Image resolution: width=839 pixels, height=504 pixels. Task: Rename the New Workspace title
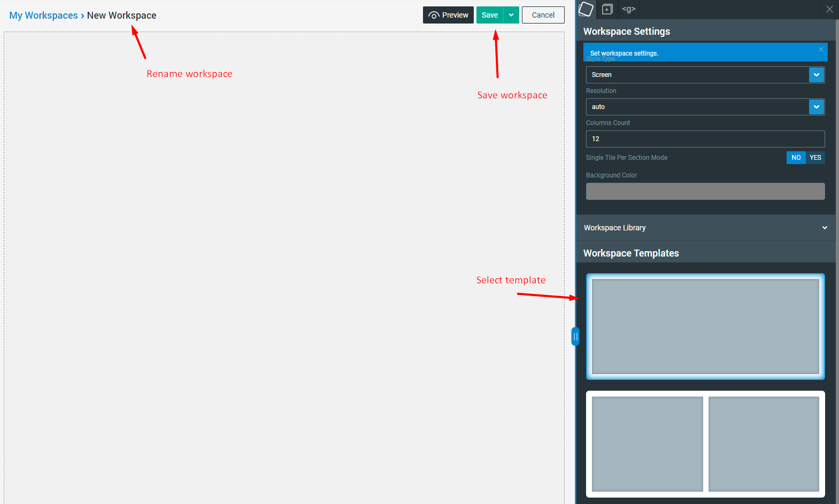[x=121, y=15]
